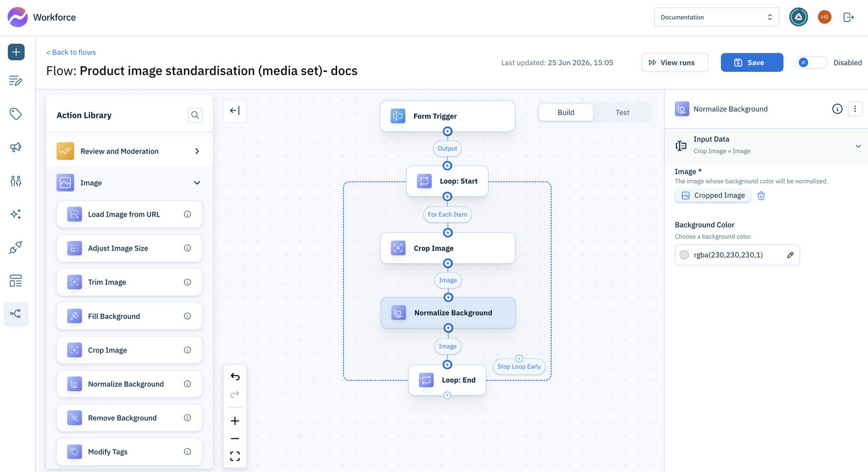The image size is (868, 472).
Task: Collapse the Image category
Action: pos(129,183)
